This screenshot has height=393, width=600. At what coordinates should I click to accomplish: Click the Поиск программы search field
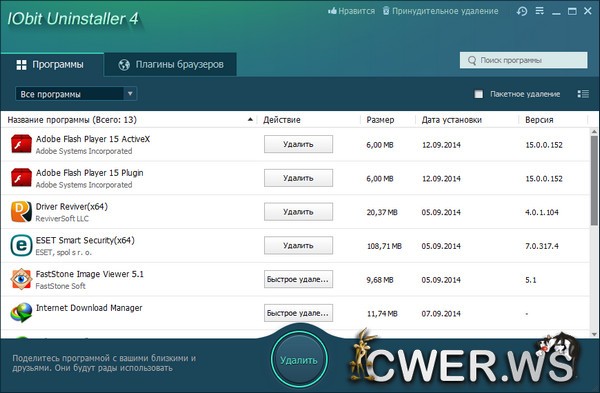point(523,60)
